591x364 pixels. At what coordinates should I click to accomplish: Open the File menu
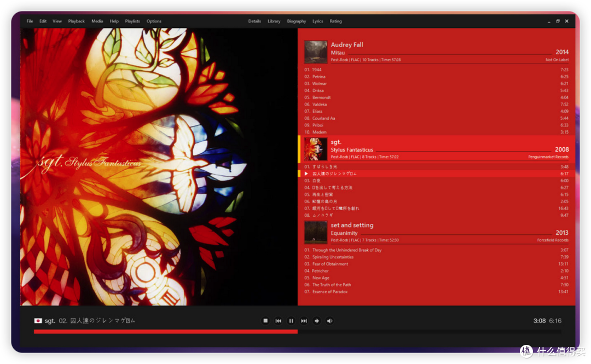(x=30, y=21)
